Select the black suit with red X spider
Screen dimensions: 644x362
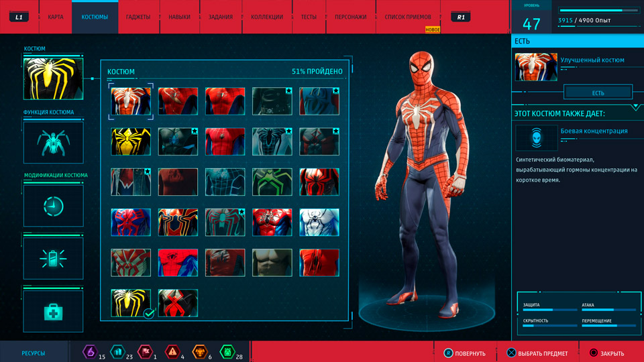coord(178,303)
